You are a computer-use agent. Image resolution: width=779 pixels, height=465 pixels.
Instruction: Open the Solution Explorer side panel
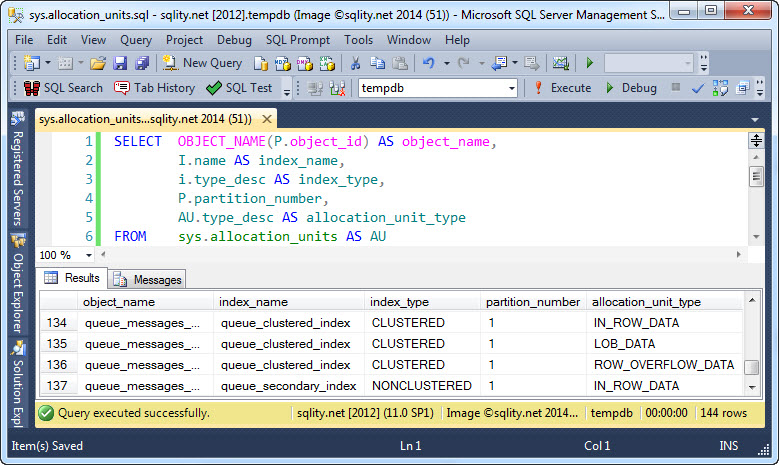point(18,384)
